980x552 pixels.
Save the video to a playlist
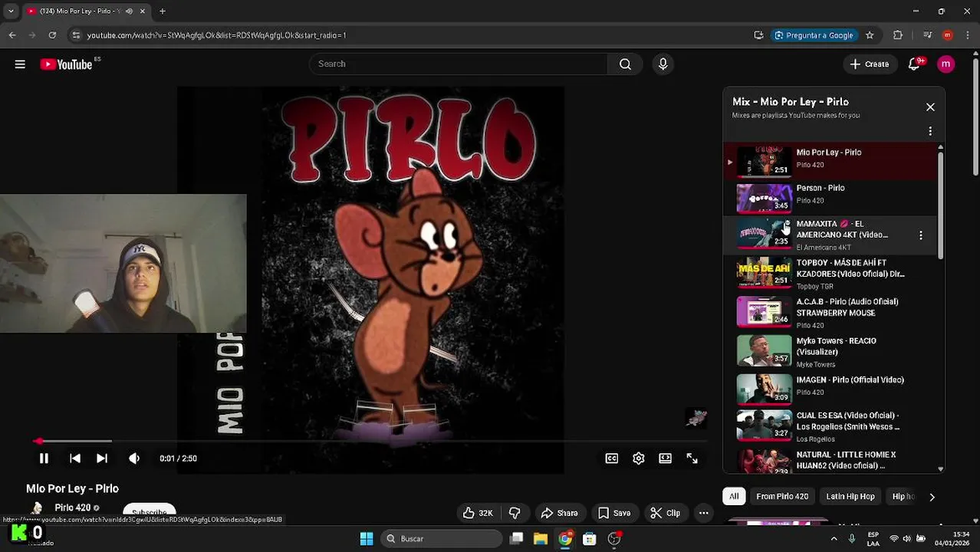click(614, 513)
